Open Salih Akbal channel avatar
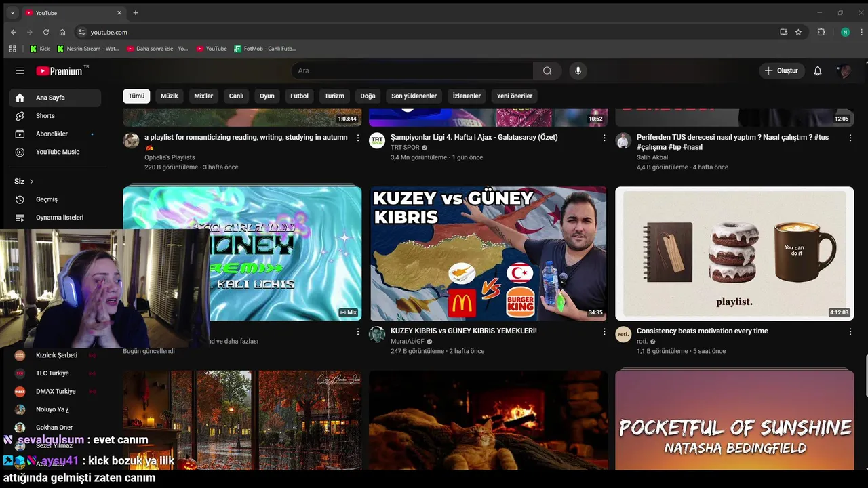Viewport: 868px width, 488px height. click(623, 141)
